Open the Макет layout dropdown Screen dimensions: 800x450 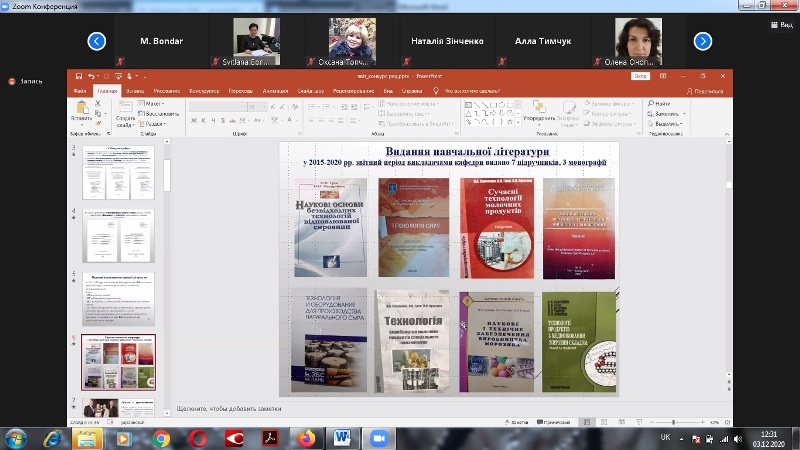153,103
